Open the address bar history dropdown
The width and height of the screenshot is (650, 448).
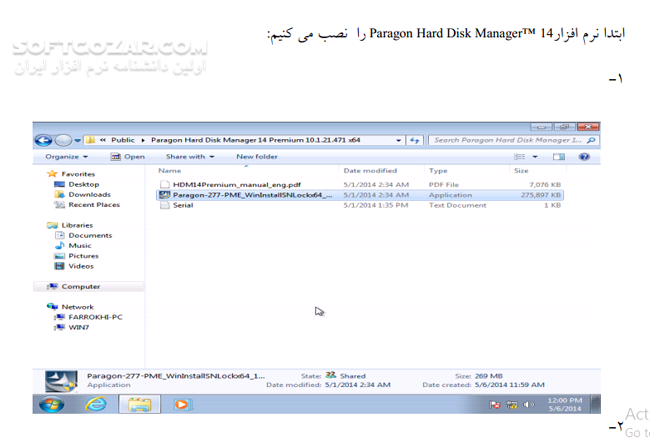398,140
